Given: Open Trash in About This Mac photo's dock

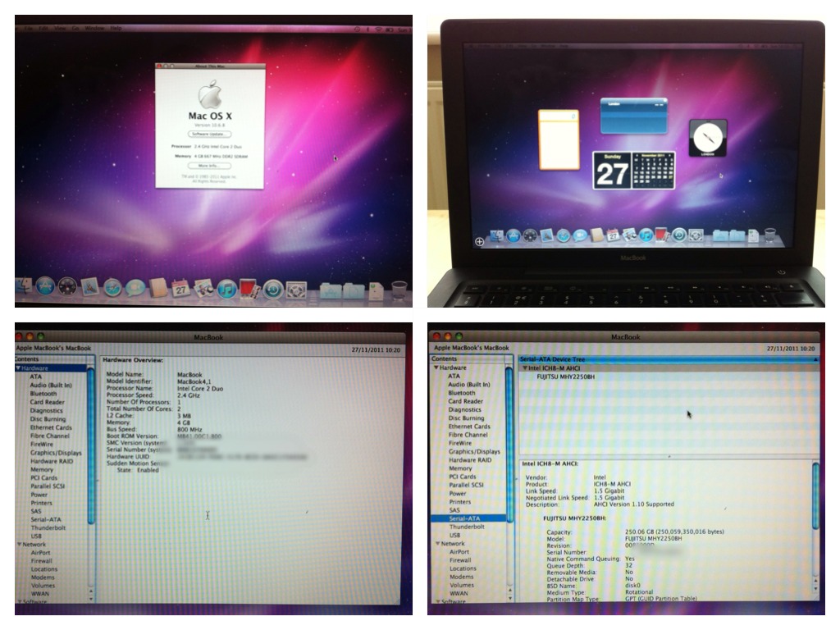Looking at the screenshot, I should (399, 290).
